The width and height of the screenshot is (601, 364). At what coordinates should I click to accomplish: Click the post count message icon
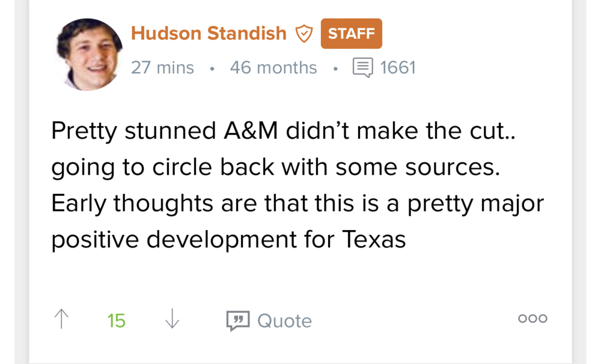click(x=362, y=67)
